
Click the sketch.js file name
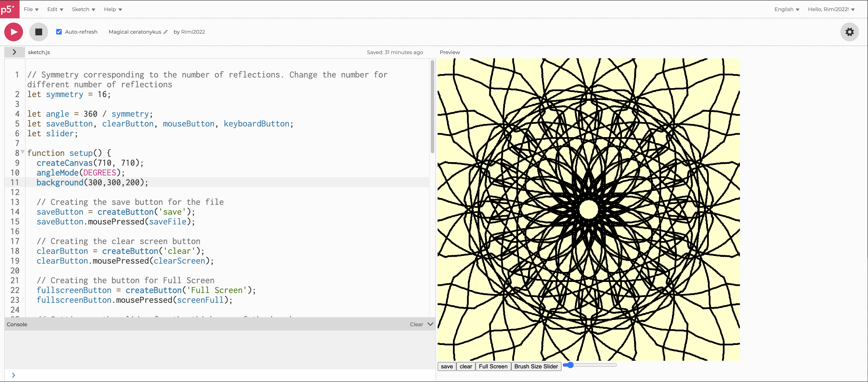(39, 52)
